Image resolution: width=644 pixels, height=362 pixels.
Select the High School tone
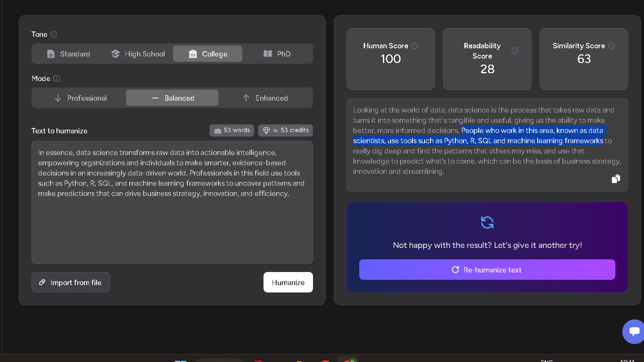tap(138, 54)
